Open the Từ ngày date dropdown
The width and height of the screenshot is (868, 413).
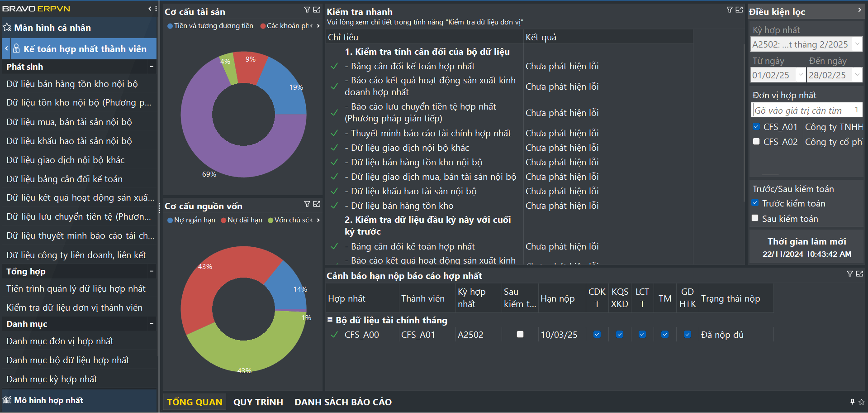click(x=800, y=75)
